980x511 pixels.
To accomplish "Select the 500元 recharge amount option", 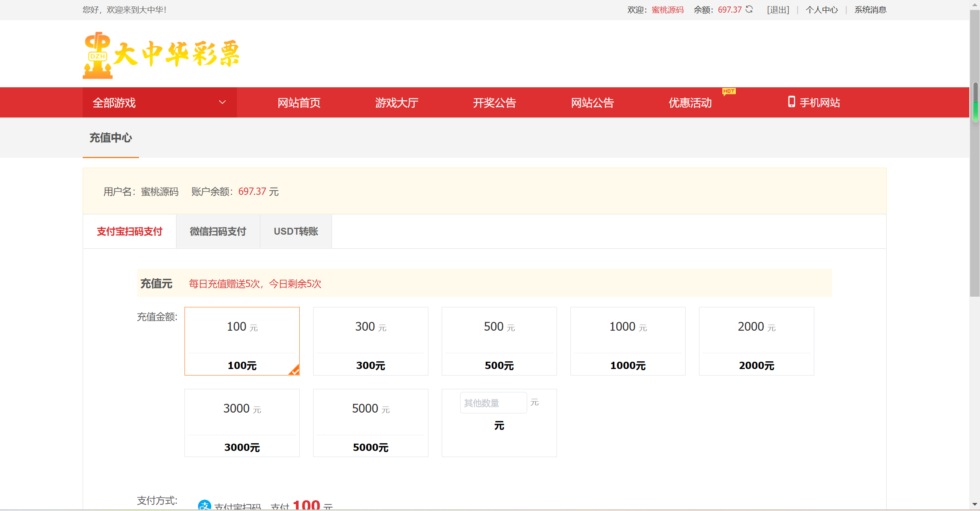I will point(499,341).
